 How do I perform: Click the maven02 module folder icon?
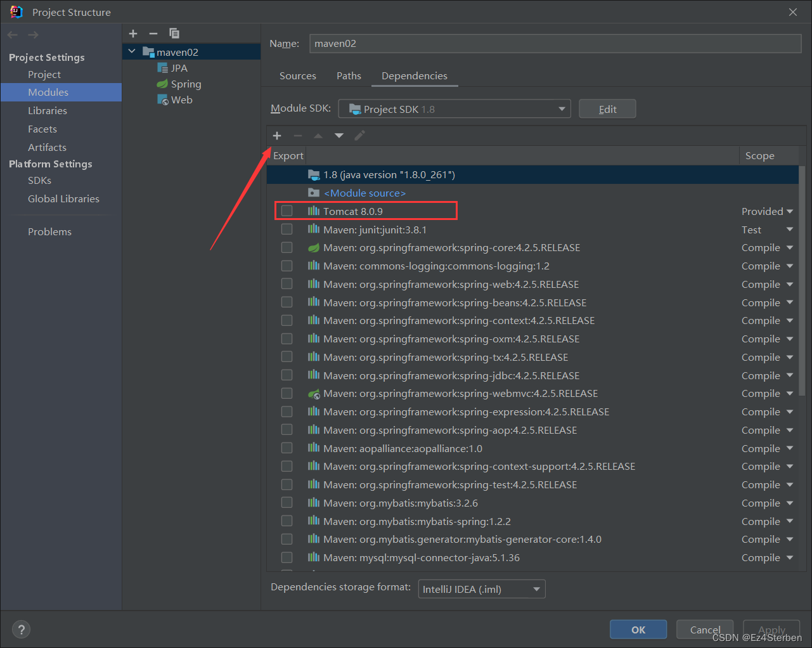[x=149, y=52]
